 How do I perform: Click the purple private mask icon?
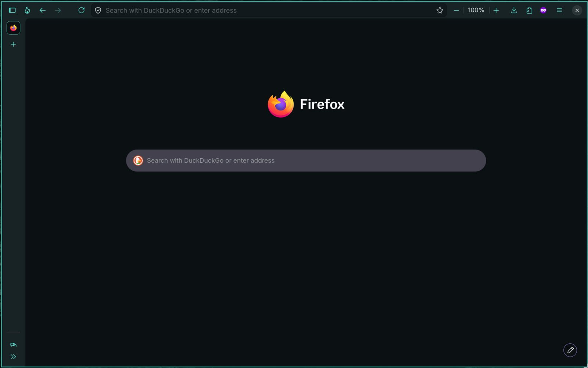pyautogui.click(x=543, y=10)
